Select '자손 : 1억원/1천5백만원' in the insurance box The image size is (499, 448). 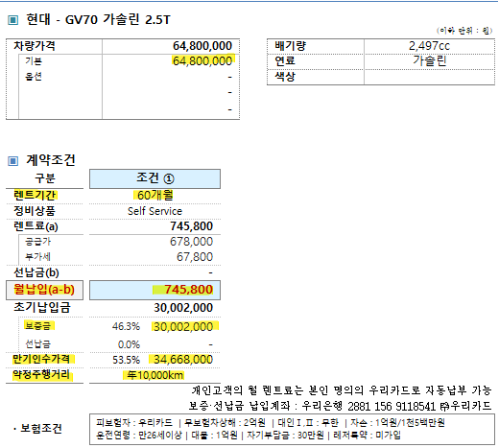(x=397, y=423)
